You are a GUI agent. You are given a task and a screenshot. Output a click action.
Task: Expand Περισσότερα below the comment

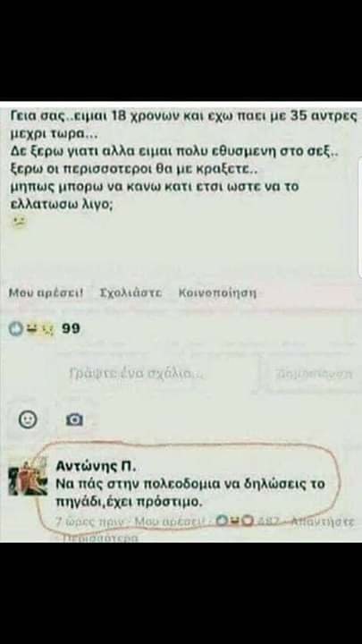(100, 538)
